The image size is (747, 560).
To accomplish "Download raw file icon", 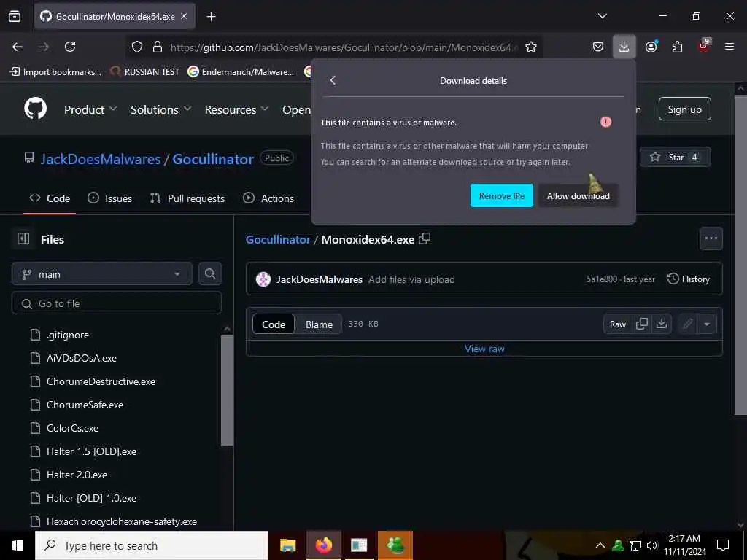I will [661, 324].
